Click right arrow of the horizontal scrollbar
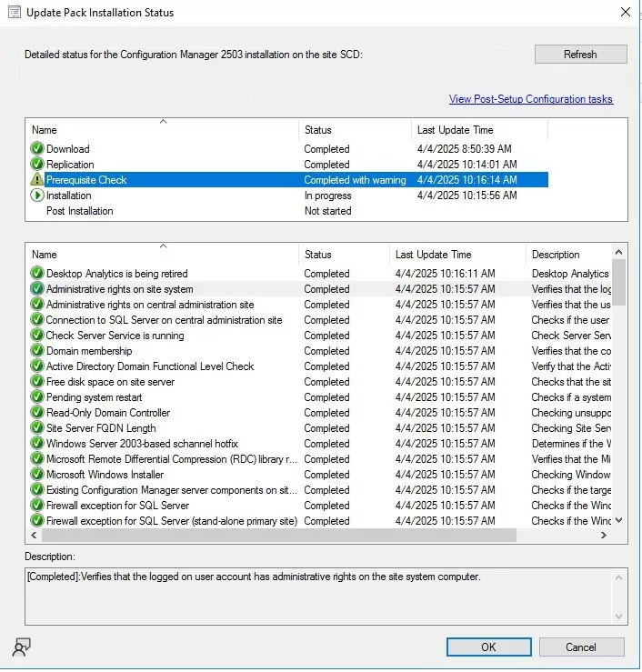The image size is (642, 672). (604, 535)
